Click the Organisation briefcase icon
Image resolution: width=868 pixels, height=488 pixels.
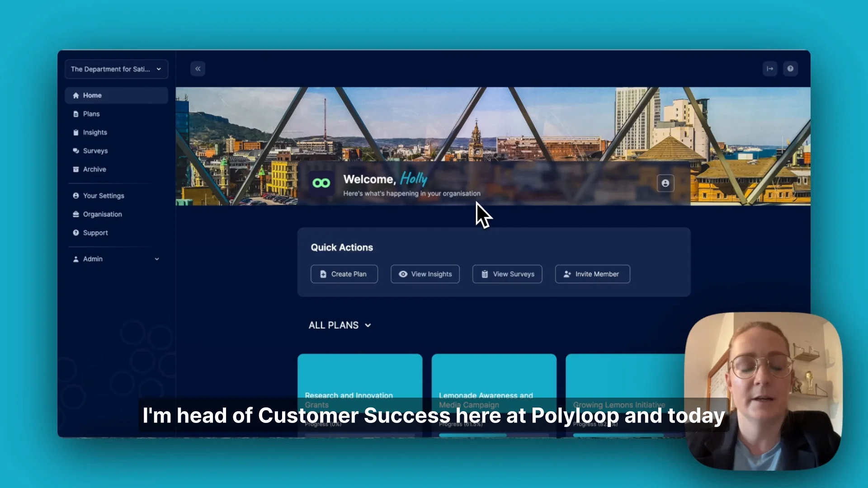click(75, 214)
